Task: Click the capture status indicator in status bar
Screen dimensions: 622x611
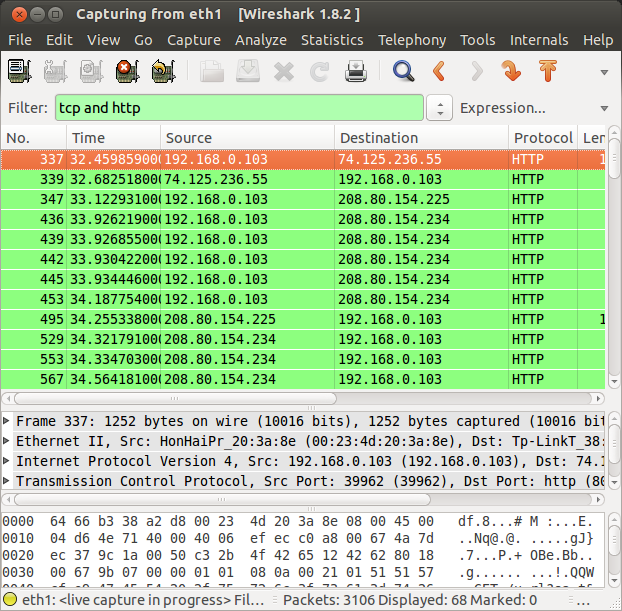Action: point(10,599)
